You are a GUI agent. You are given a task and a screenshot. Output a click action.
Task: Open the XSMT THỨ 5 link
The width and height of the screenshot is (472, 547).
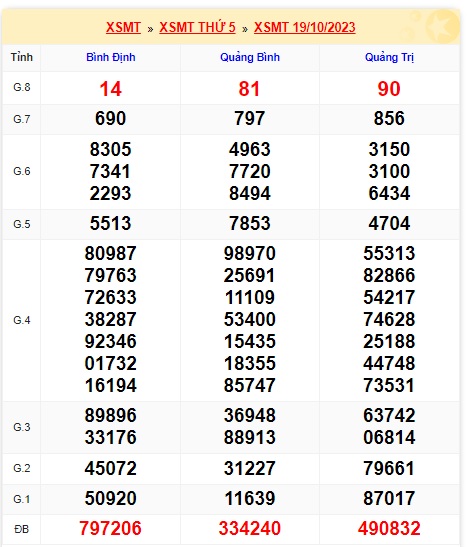tap(197, 27)
